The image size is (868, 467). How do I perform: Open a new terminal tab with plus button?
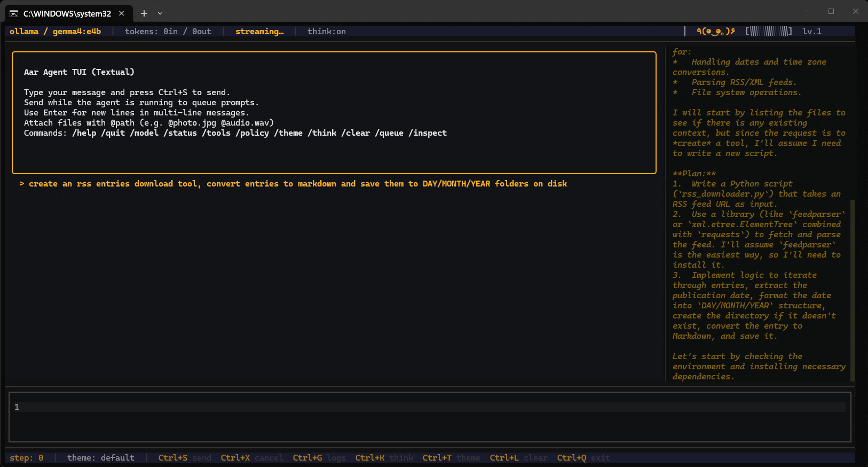[144, 13]
